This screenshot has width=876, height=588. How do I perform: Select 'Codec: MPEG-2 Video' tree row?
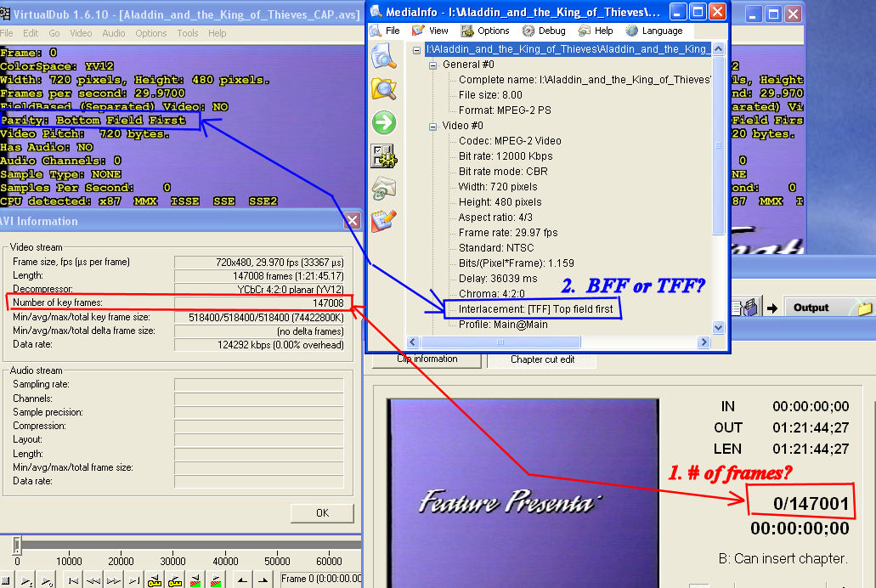point(510,141)
